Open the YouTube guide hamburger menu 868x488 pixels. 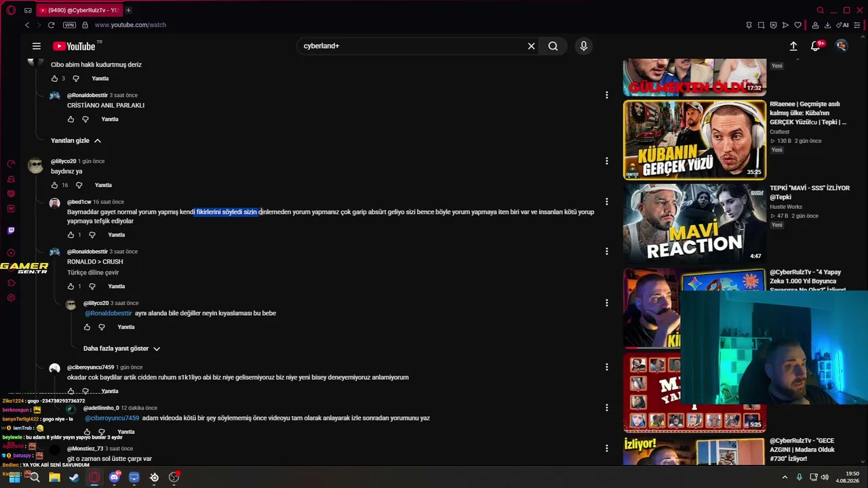coord(37,46)
